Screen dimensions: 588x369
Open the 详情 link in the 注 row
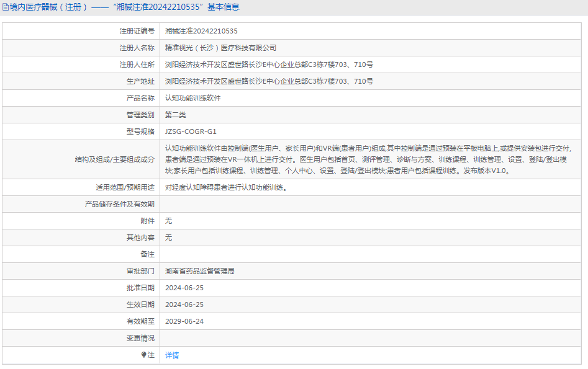coord(172,355)
